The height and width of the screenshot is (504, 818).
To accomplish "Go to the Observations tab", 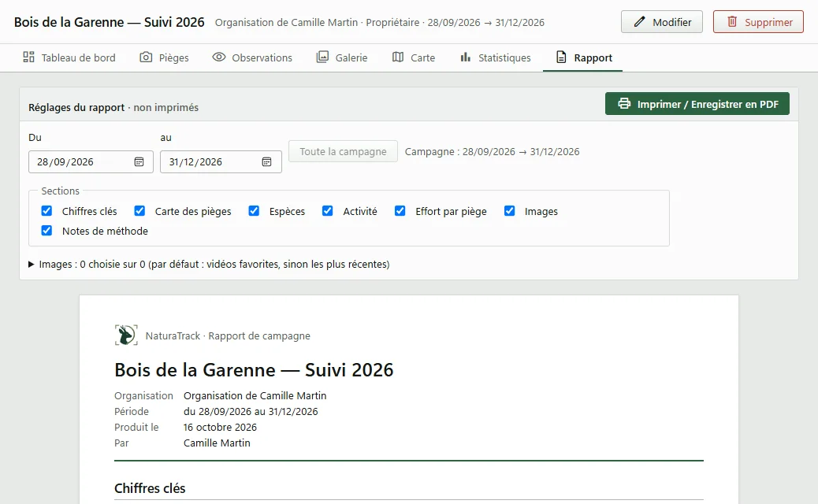I will [x=252, y=57].
